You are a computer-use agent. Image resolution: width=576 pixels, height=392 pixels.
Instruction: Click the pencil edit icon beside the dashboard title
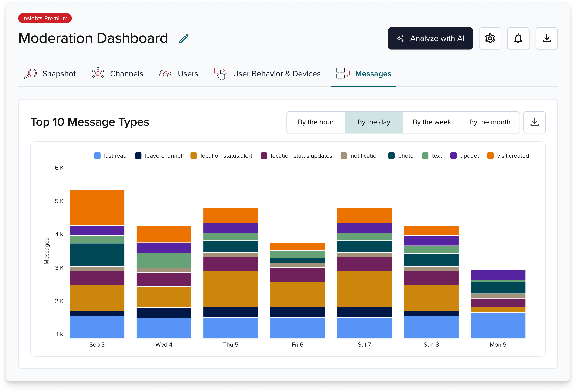(184, 38)
